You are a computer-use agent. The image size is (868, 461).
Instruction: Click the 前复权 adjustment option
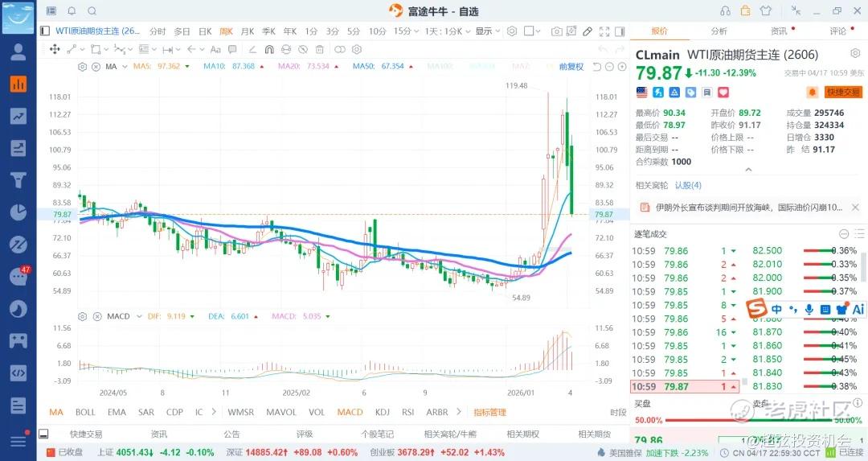tap(571, 67)
